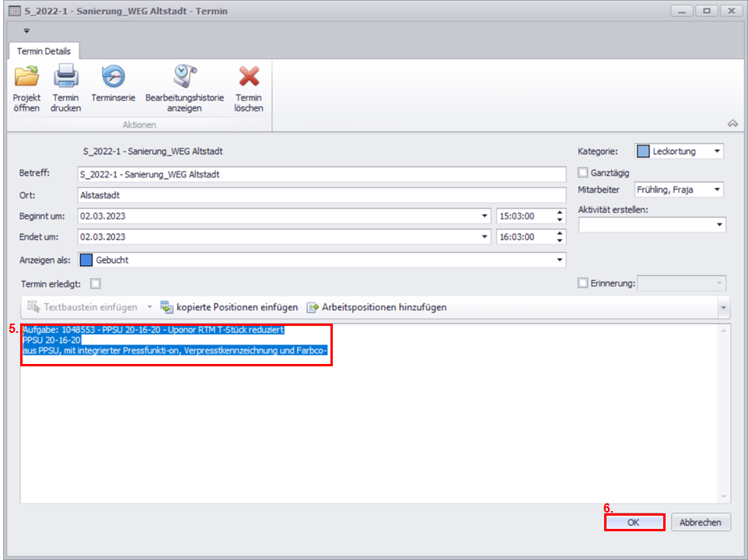The width and height of the screenshot is (748, 560).
Task: Open the Aktivität erstellen dropdown
Action: (x=718, y=225)
